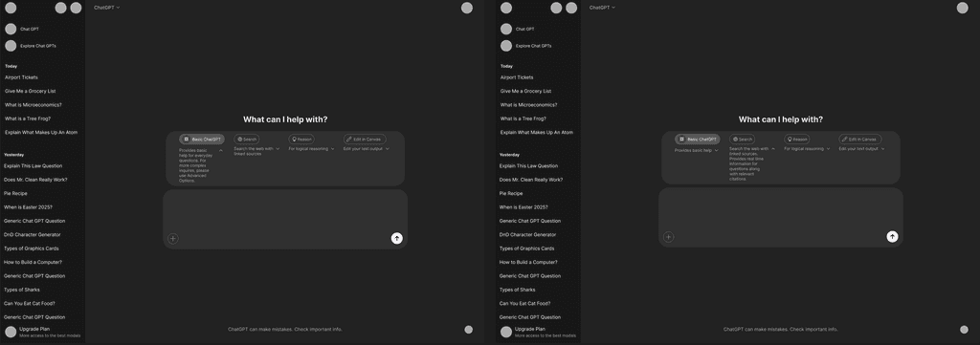Expand 'Edit your text output' chevron, right mockup
Screen dimensions: 980x345
[883, 149]
